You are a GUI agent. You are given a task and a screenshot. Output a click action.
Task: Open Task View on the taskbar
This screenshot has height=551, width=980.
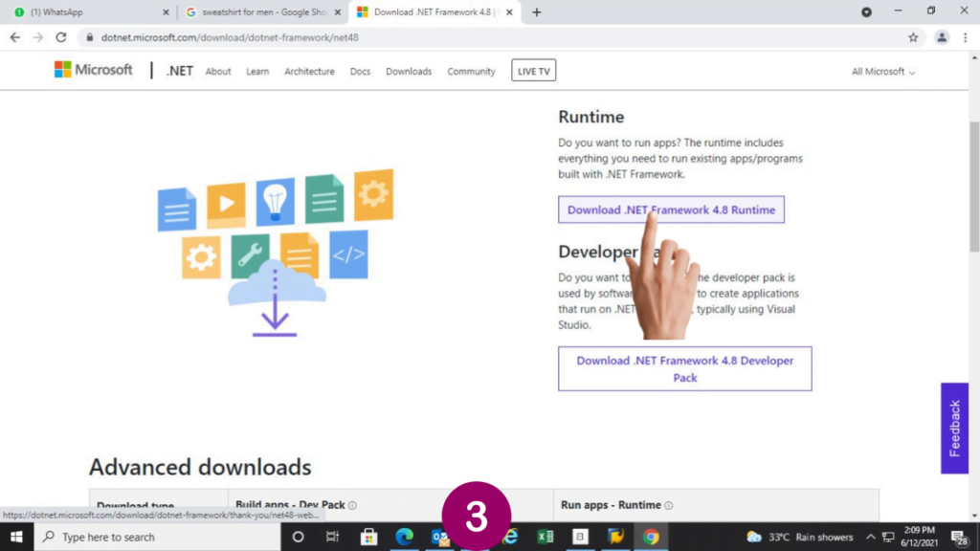(x=332, y=537)
